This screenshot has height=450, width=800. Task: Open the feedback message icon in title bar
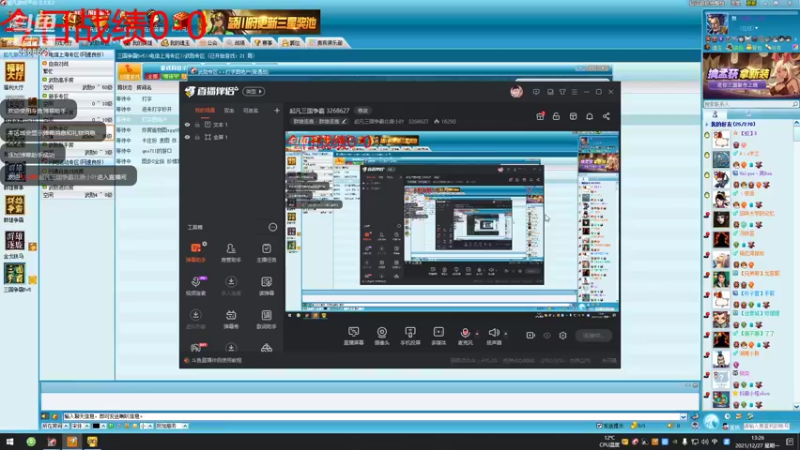[x=536, y=92]
